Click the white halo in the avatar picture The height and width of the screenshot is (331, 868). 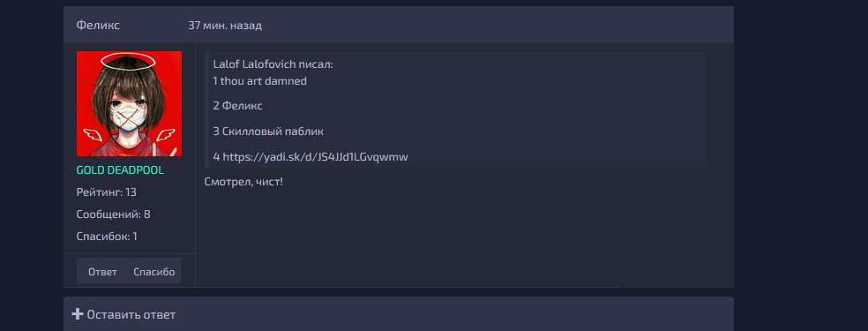tap(129, 60)
